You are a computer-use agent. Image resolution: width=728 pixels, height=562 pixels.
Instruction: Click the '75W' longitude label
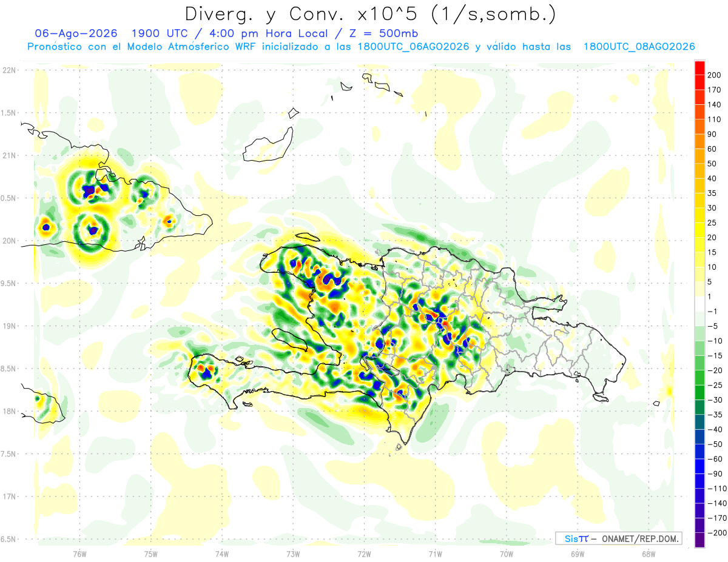pos(151,554)
